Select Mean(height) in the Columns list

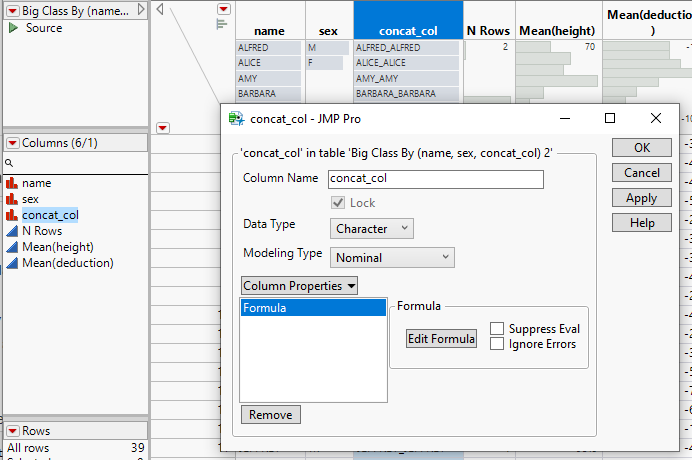point(58,247)
